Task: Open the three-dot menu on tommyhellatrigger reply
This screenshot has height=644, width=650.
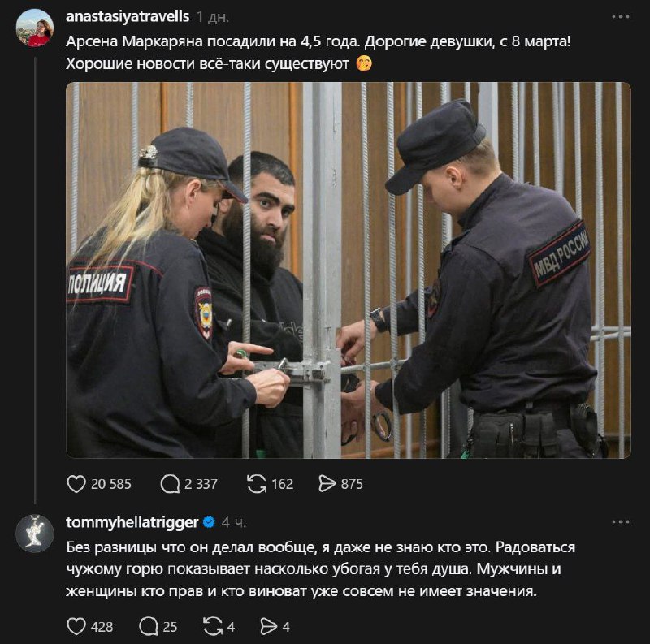Action: click(x=621, y=521)
